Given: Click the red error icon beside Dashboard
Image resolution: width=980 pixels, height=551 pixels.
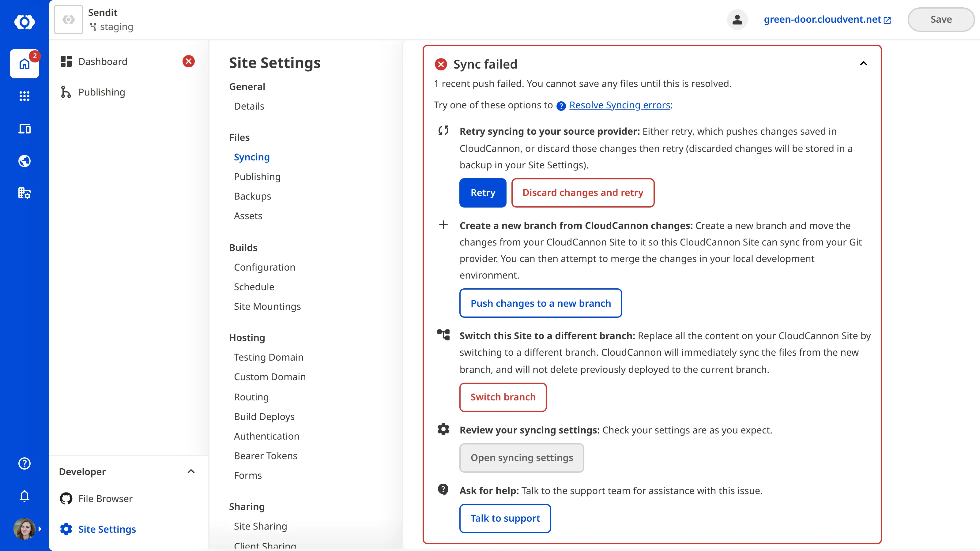Looking at the screenshot, I should [x=188, y=61].
